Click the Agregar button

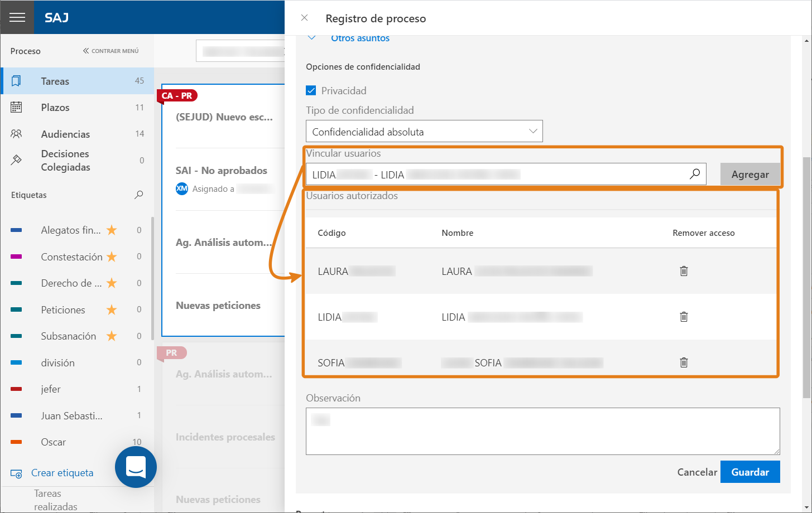[x=750, y=175]
